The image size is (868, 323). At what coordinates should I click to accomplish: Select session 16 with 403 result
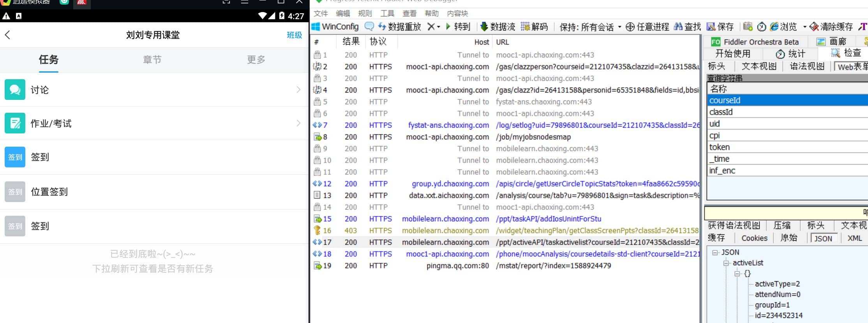tap(506, 231)
